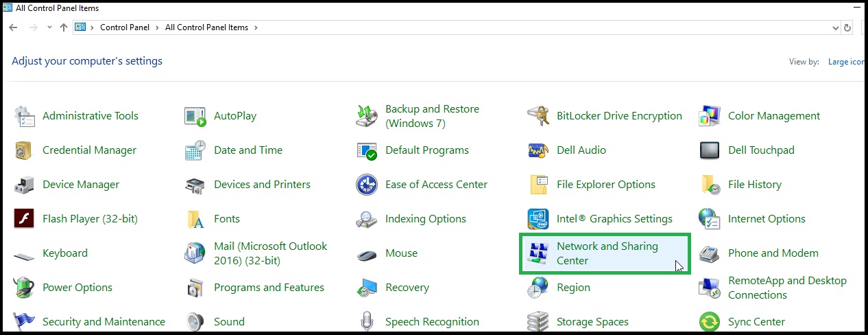Open the Mail Outlook icon

point(195,253)
